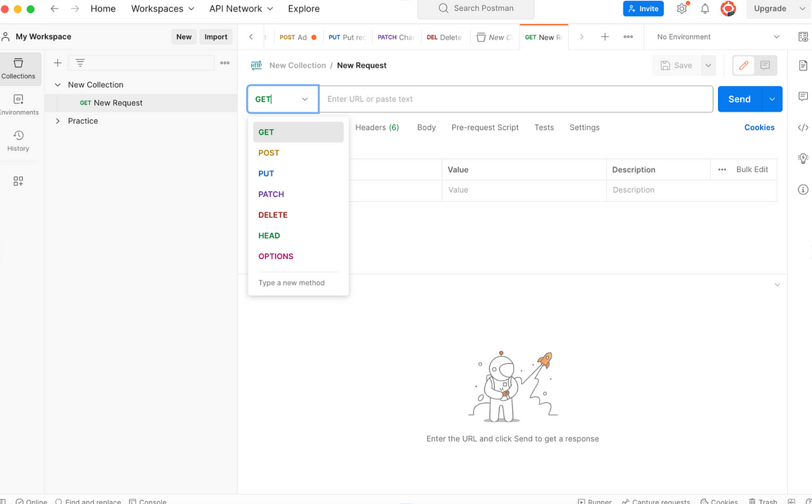Go forward using the right arrow
This screenshot has height=504, width=812.
pos(75,9)
